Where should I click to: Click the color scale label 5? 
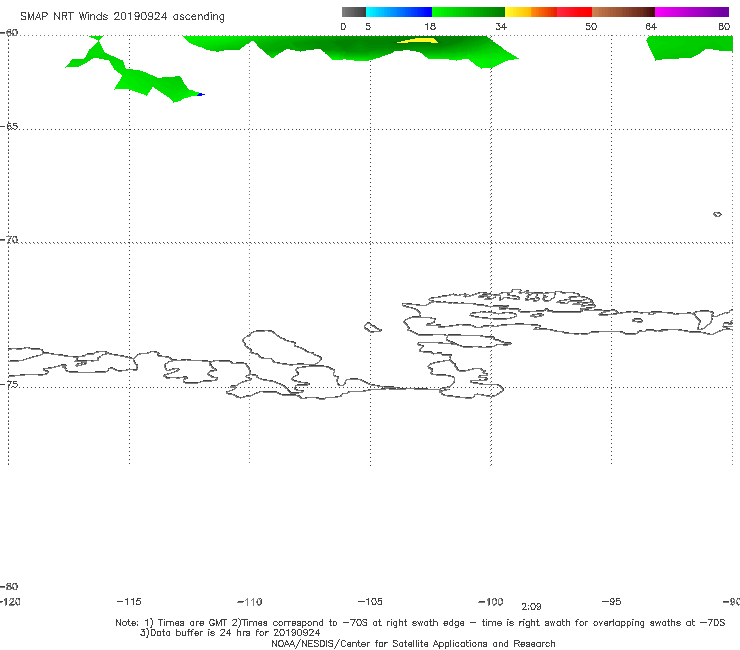click(x=368, y=27)
